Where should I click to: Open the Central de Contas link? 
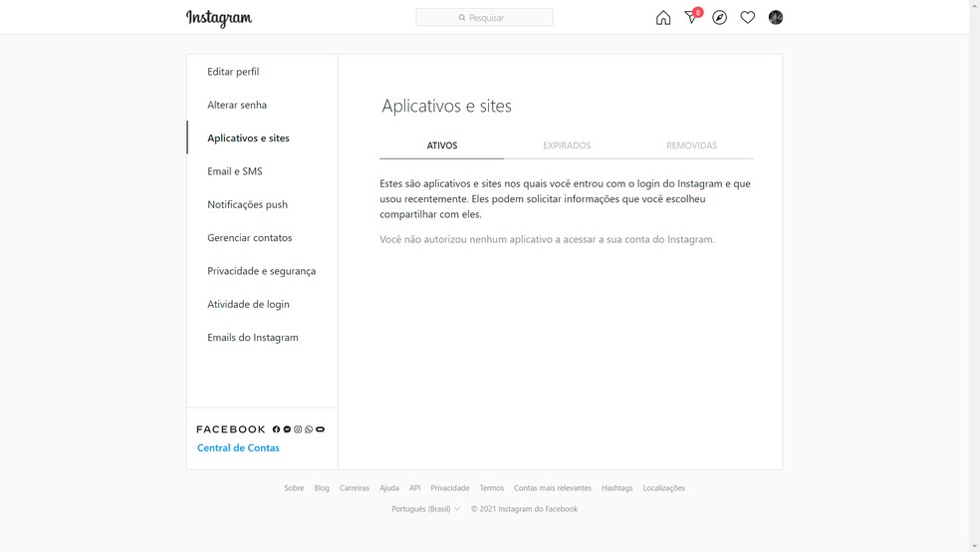coord(238,447)
